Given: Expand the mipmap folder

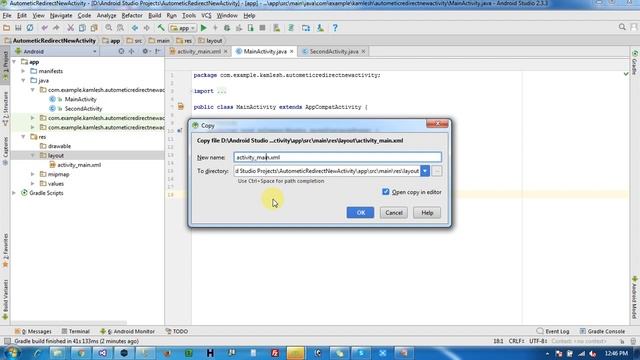Looking at the screenshot, I should (x=33, y=174).
